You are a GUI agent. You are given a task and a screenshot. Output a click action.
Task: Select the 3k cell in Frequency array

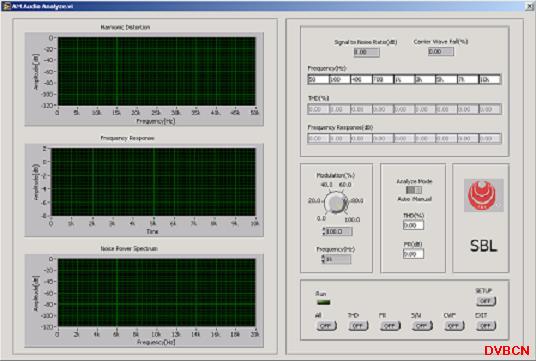425,79
